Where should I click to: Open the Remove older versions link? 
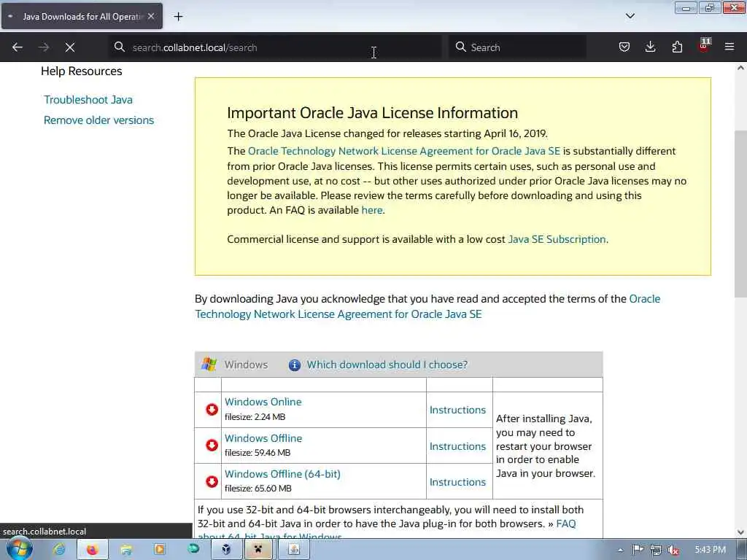click(x=98, y=120)
